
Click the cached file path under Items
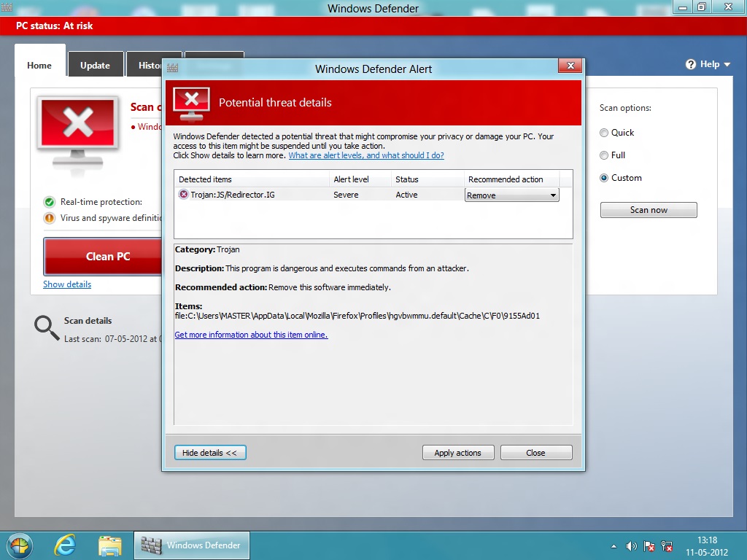357,316
